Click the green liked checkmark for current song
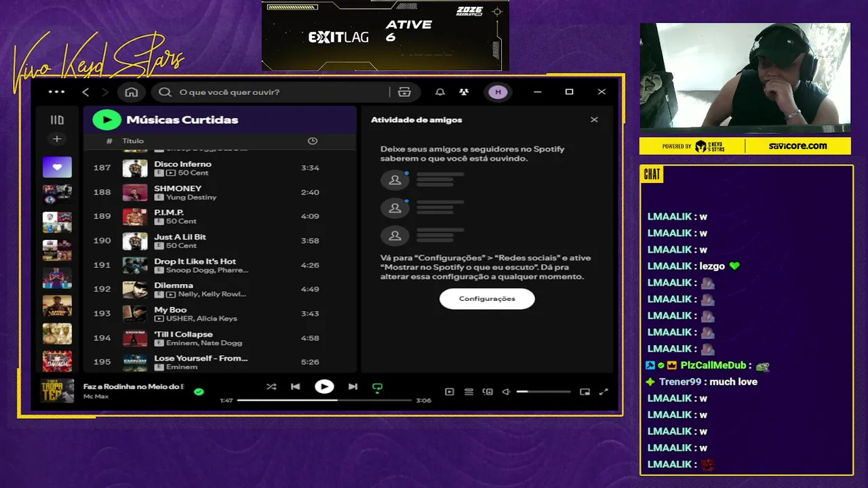The image size is (868, 488). tap(199, 392)
